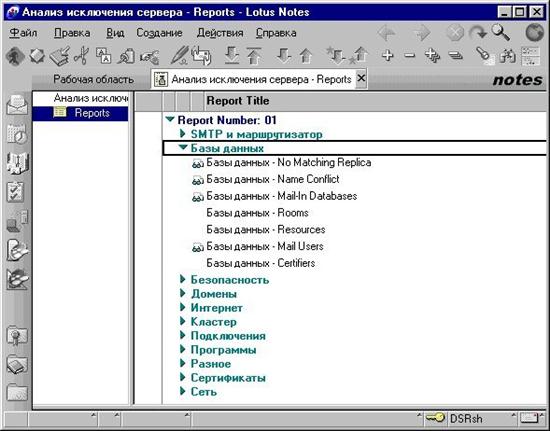Image resolution: width=550 pixels, height=431 pixels.
Task: Open the Файл menu
Action: (23, 33)
